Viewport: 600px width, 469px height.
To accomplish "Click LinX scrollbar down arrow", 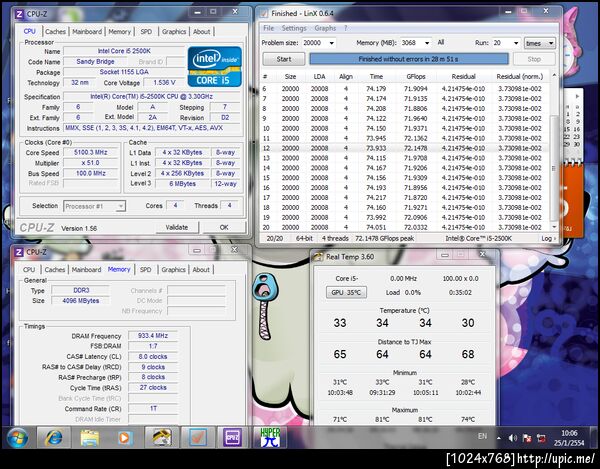I will coord(554,227).
